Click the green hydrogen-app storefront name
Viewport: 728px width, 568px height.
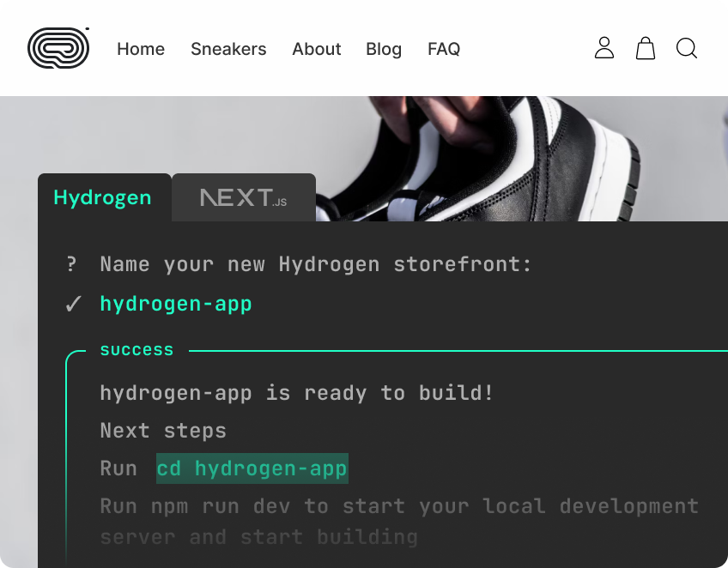(x=176, y=304)
